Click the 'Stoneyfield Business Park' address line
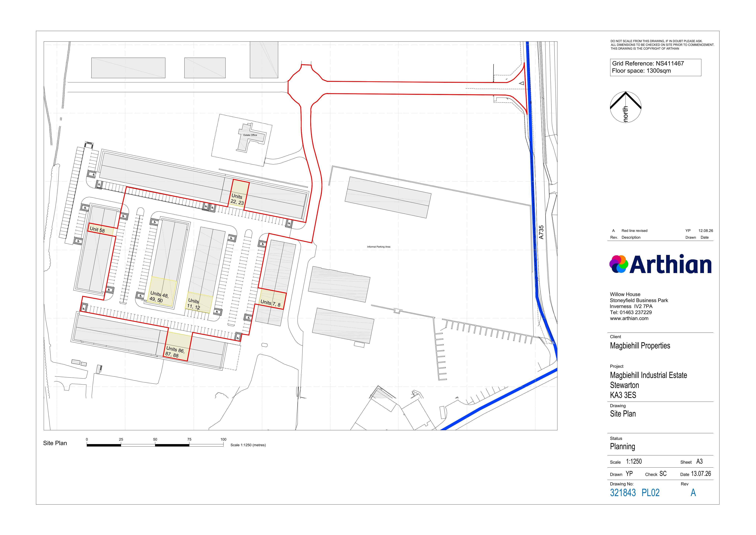756x535 pixels. click(x=639, y=300)
